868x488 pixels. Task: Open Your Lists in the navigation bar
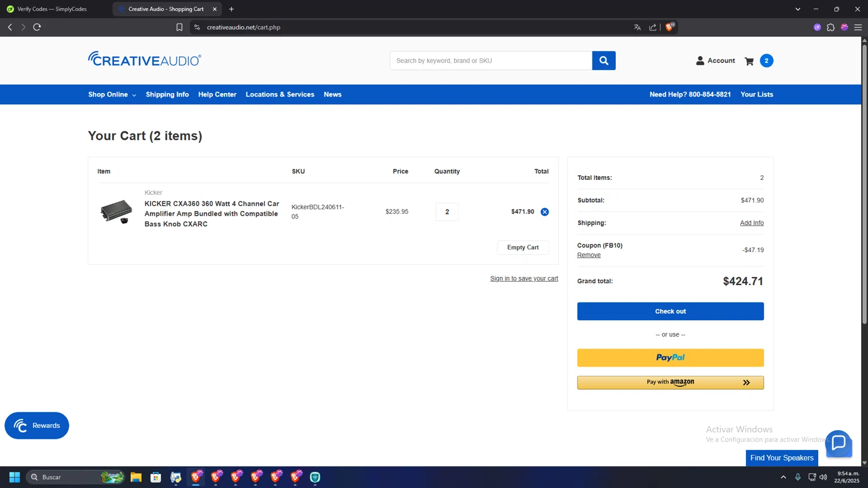pos(757,95)
